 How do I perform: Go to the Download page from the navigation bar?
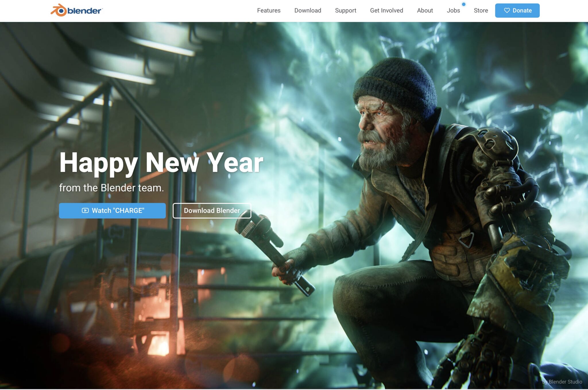[308, 11]
